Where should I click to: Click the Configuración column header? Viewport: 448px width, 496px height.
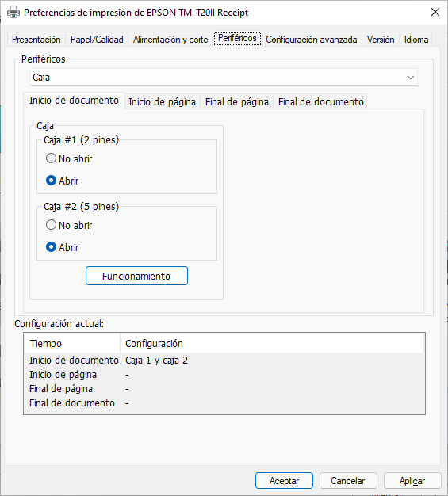[x=272, y=343]
